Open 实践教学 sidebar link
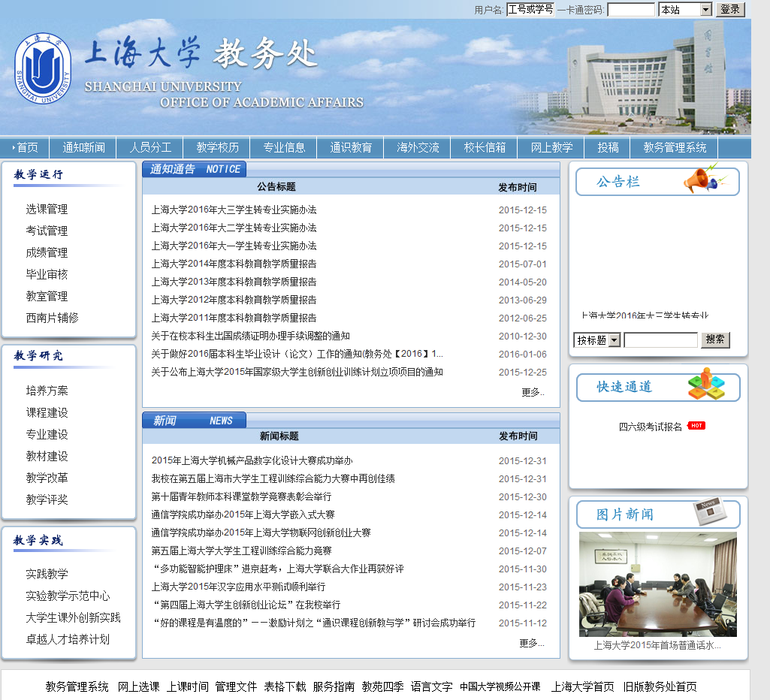This screenshot has height=700, width=770. tap(47, 574)
